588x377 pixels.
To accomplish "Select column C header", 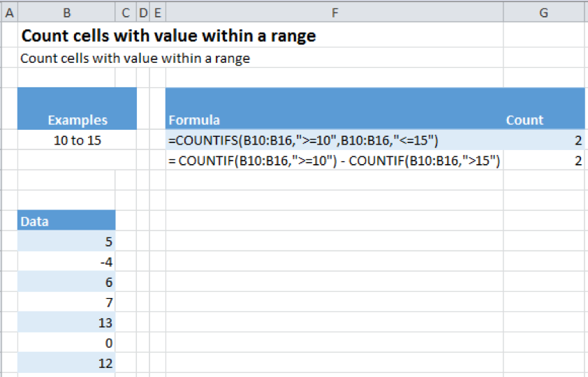I will [126, 13].
